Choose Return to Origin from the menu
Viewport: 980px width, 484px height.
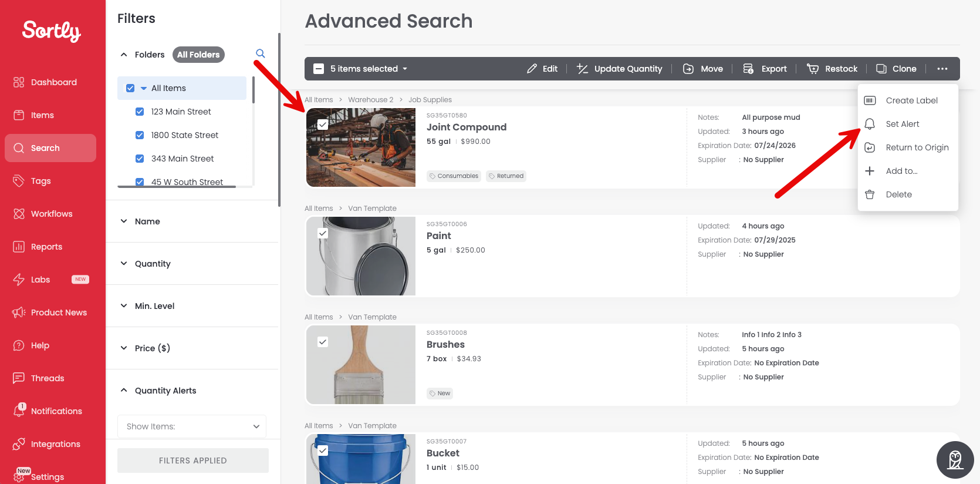tap(908, 147)
